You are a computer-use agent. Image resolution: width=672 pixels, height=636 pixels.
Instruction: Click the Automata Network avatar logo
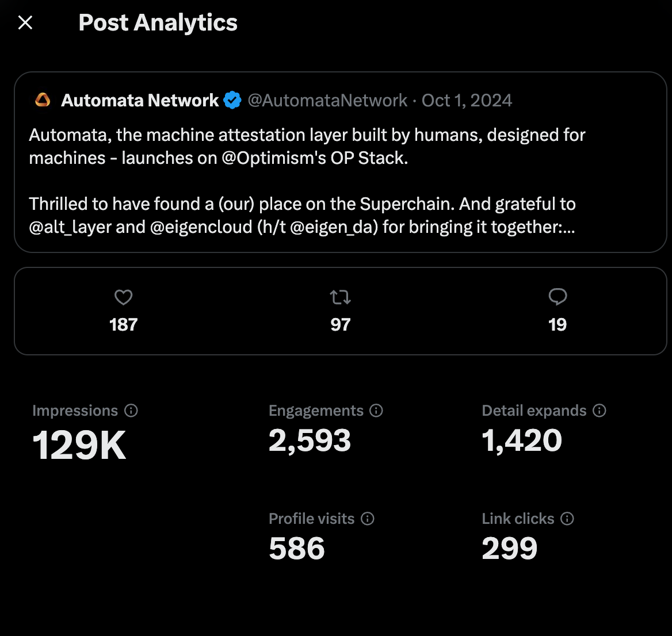tap(43, 101)
